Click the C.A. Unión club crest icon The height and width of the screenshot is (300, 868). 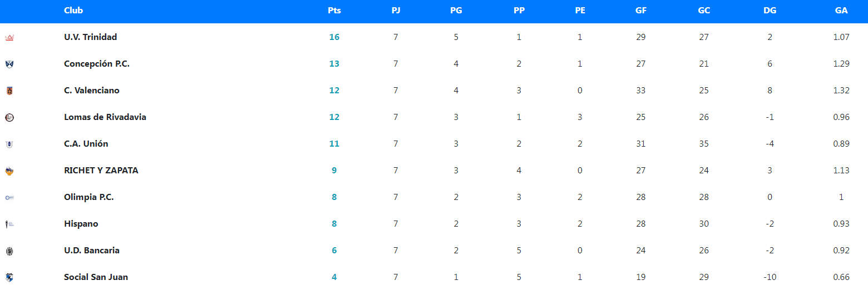(x=9, y=144)
